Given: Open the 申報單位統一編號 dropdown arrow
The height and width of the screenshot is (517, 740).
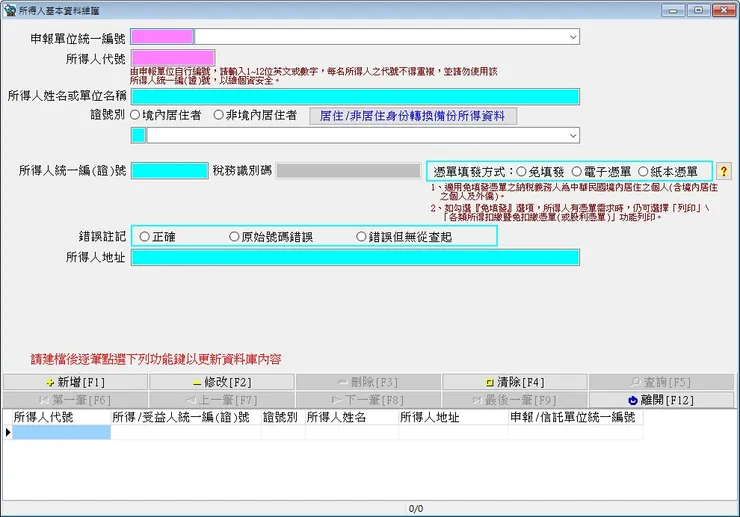Looking at the screenshot, I should [x=573, y=37].
